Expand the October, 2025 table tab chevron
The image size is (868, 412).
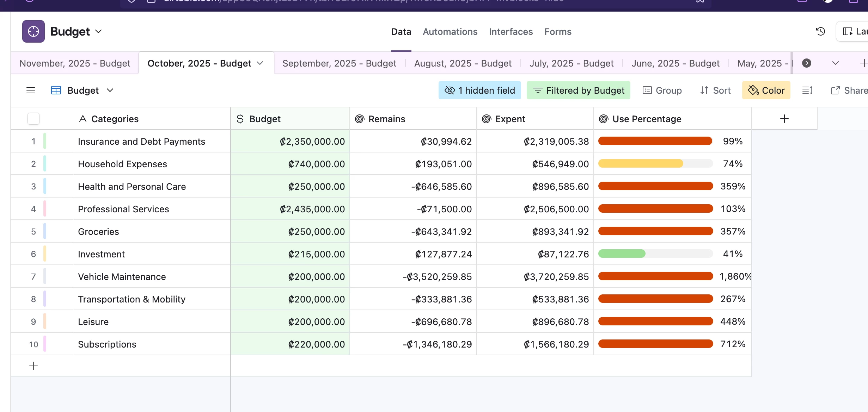pos(260,63)
